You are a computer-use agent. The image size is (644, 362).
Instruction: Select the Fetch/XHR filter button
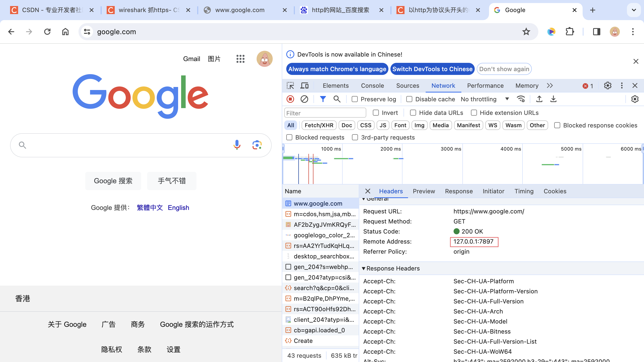click(x=318, y=125)
